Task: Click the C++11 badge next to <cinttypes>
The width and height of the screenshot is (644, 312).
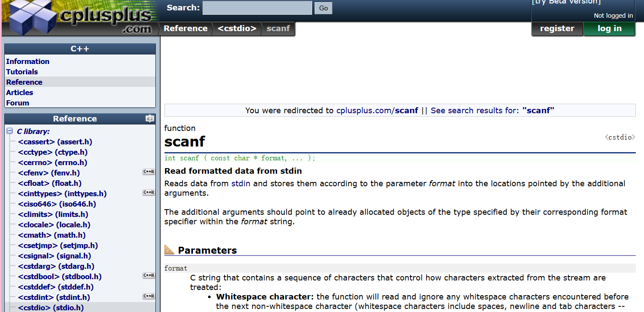Action: (148, 192)
